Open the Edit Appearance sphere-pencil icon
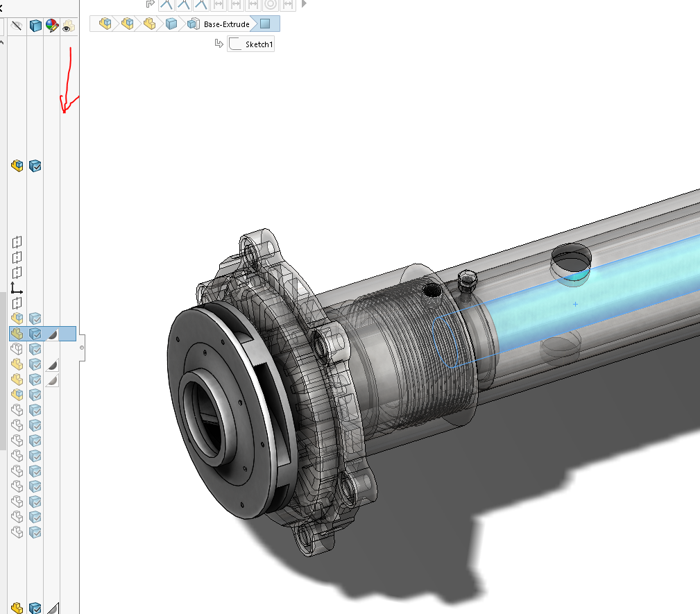Image resolution: width=700 pixels, height=614 pixels. (52, 26)
